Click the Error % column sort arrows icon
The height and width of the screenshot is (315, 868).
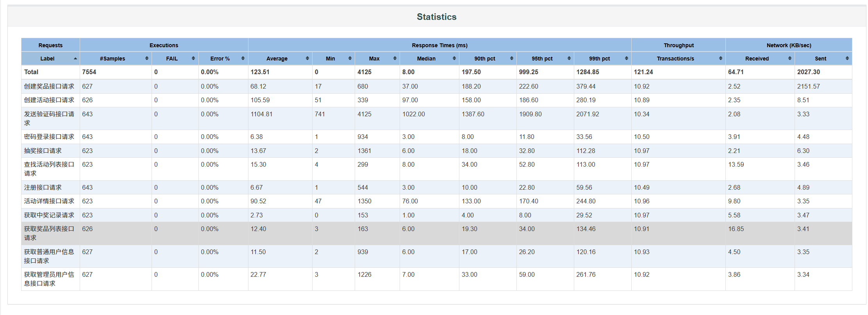click(243, 59)
